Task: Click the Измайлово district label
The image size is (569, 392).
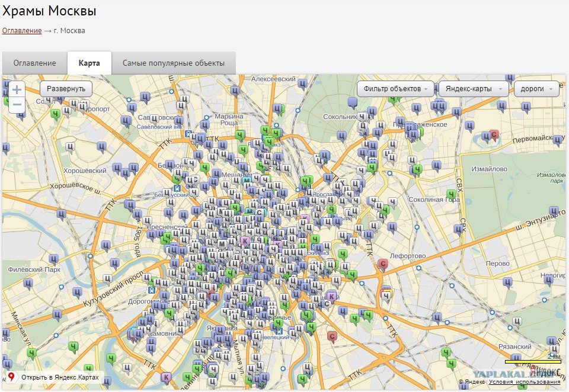Action: [x=489, y=169]
